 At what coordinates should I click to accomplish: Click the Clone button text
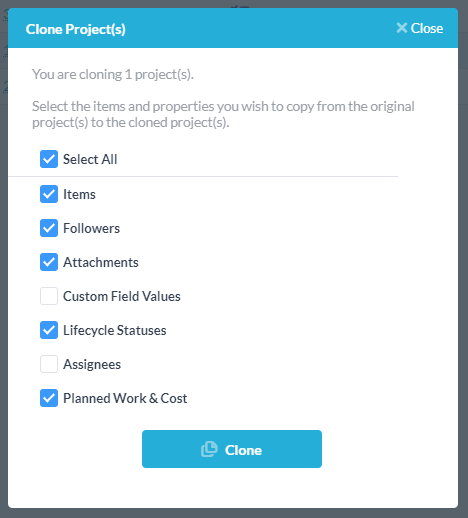coord(243,450)
